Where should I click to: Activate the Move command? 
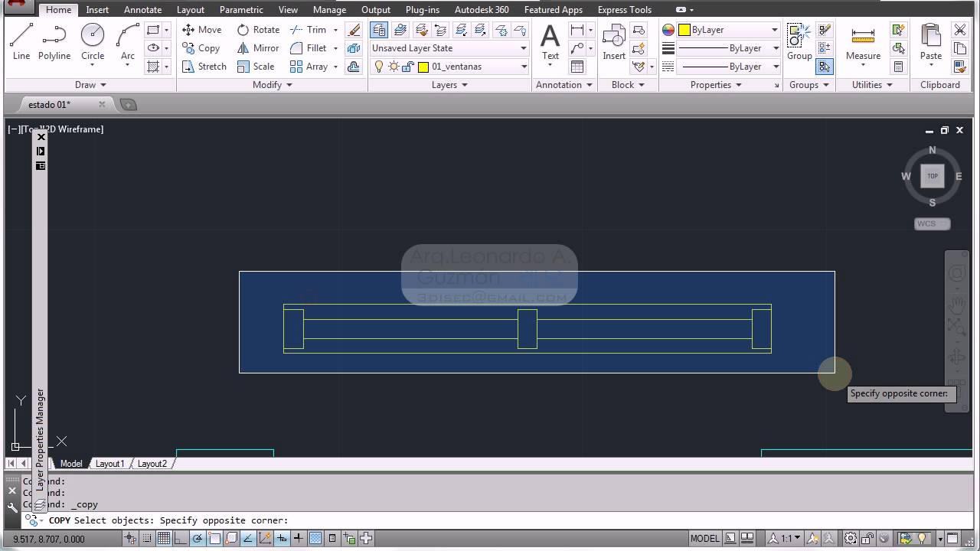coord(202,30)
